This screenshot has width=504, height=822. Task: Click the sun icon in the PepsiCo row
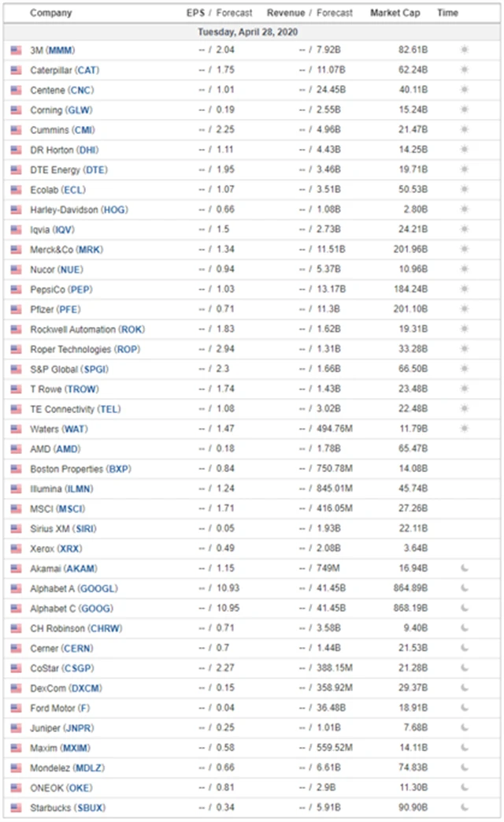465,289
